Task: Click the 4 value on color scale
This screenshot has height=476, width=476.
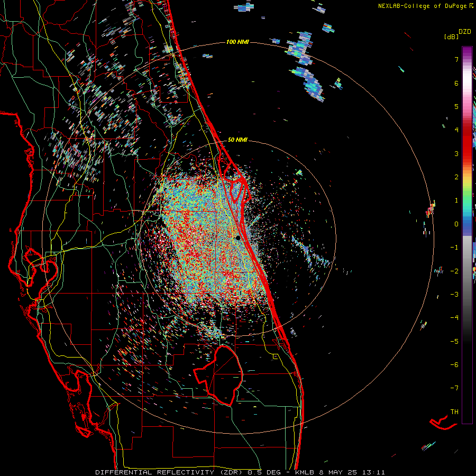Action: tap(456, 130)
